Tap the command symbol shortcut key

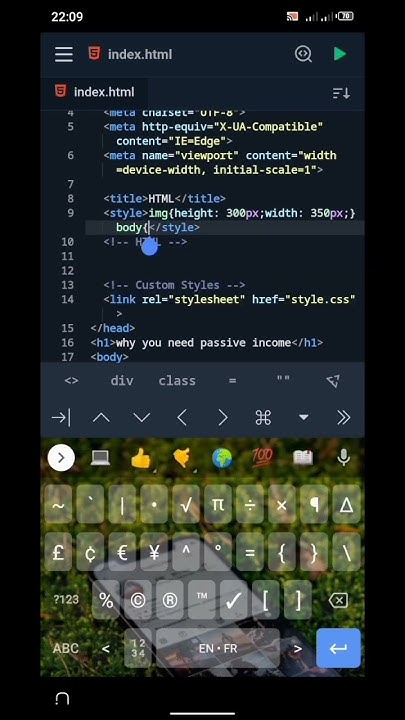click(x=263, y=417)
